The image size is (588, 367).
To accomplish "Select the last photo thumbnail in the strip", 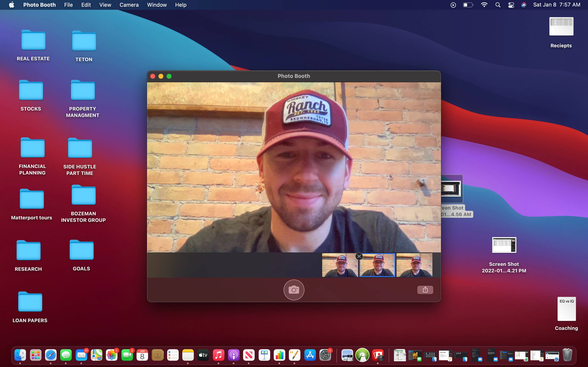I will coord(414,265).
